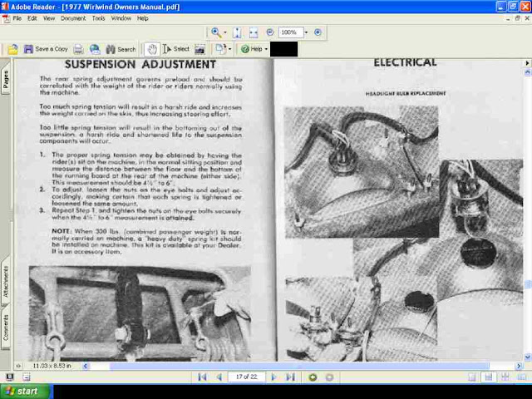Choose the Select text tool

[175, 49]
